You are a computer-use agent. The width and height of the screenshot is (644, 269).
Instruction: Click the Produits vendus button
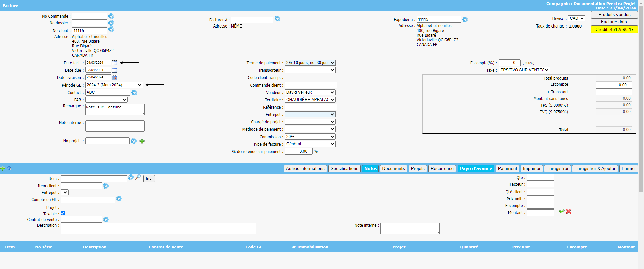click(614, 15)
